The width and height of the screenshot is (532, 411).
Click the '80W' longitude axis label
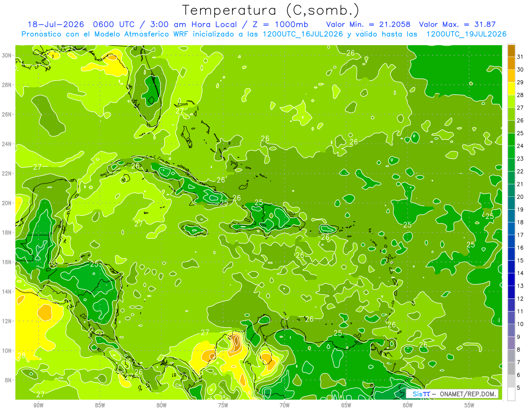pyautogui.click(x=161, y=405)
